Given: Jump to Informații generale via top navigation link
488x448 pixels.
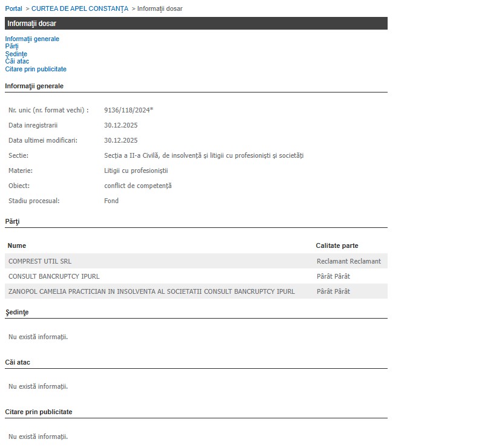Looking at the screenshot, I should click(32, 39).
